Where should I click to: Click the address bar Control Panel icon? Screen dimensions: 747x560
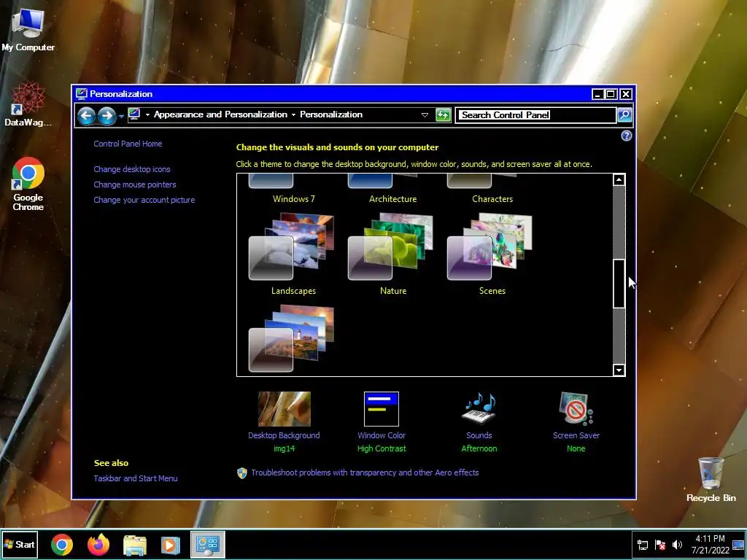coord(134,114)
